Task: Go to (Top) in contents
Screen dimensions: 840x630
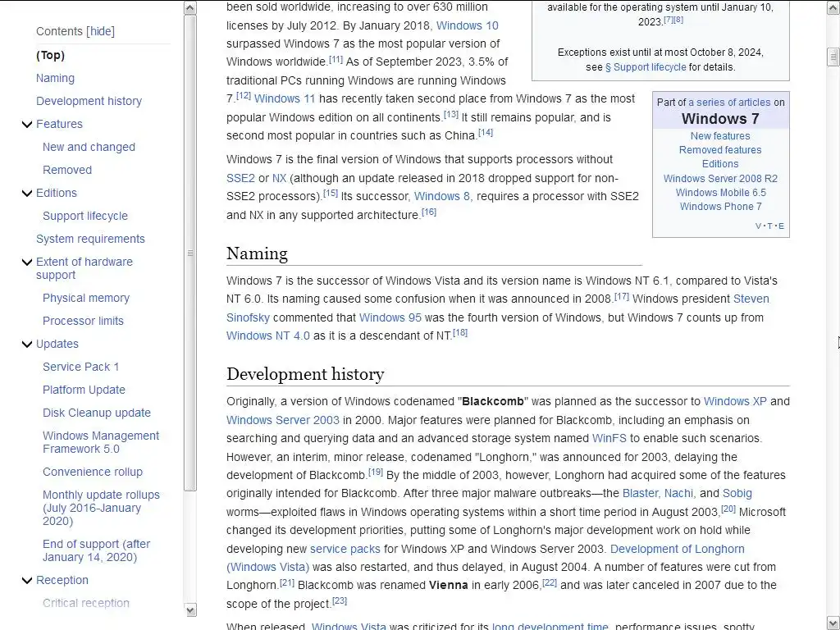Action: click(50, 55)
